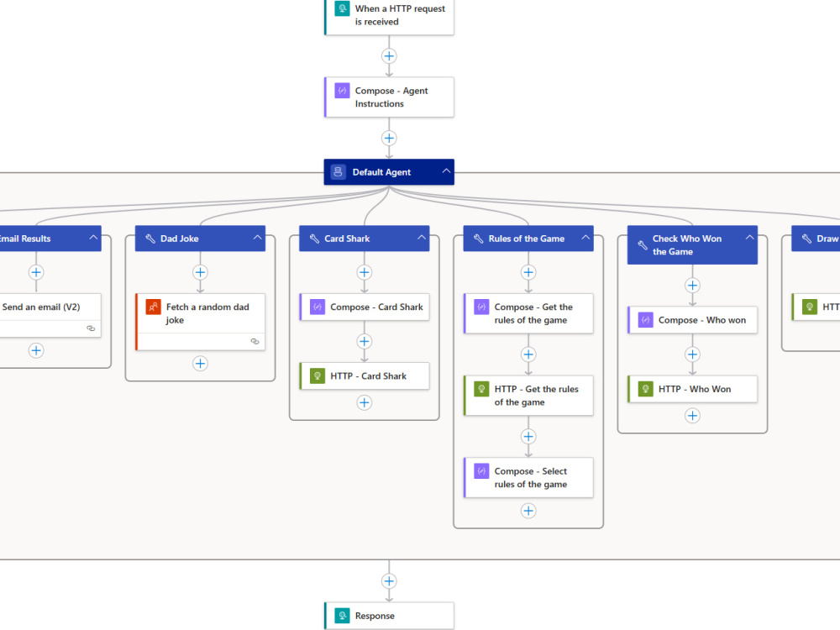Screen dimensions: 840x630
Task: Click the link icon on Send an email card
Action: tap(91, 328)
